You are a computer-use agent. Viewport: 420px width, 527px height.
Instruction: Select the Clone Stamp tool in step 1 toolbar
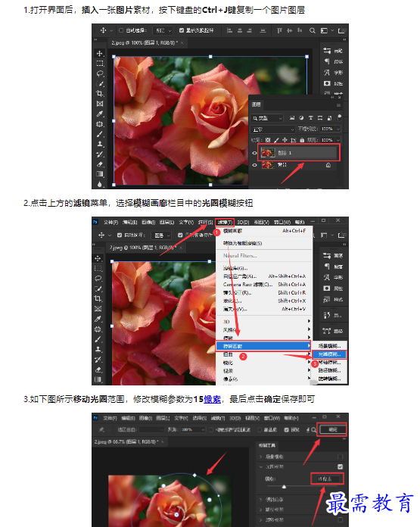[x=100, y=144]
